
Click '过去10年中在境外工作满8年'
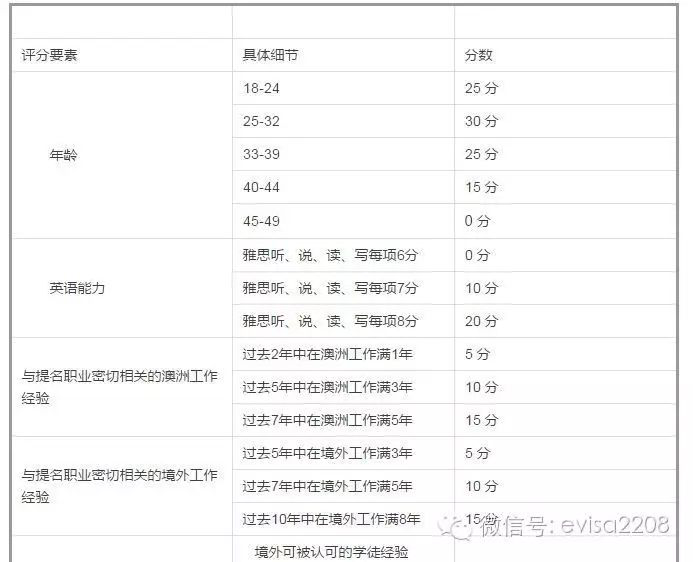click(331, 519)
